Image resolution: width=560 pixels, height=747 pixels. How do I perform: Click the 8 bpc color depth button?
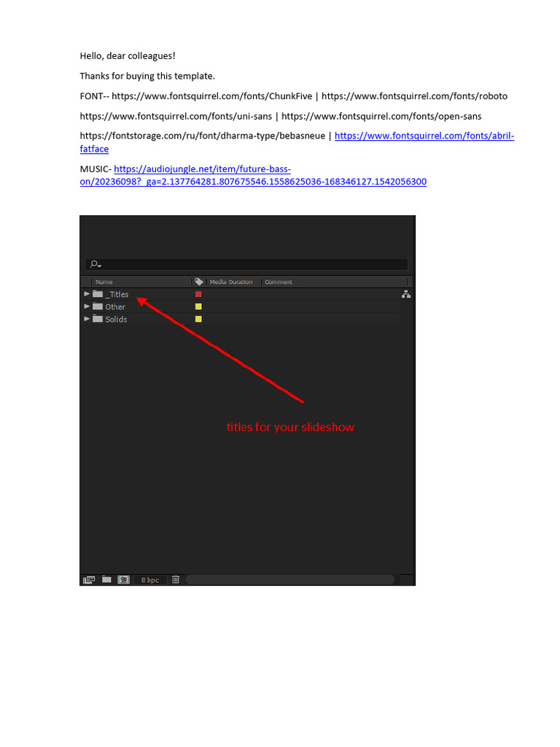tap(150, 580)
